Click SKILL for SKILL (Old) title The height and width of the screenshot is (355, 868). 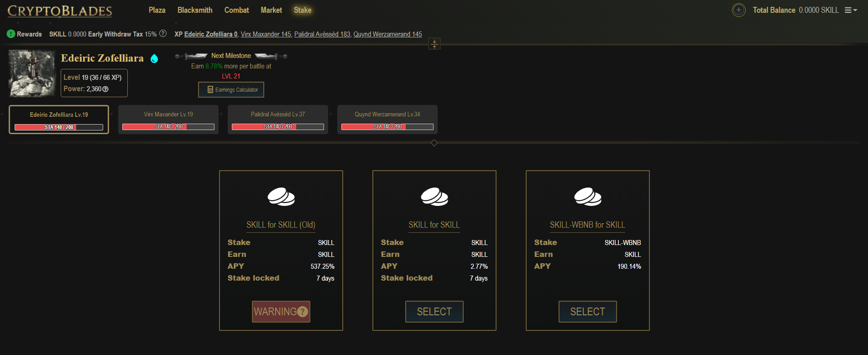[281, 225]
